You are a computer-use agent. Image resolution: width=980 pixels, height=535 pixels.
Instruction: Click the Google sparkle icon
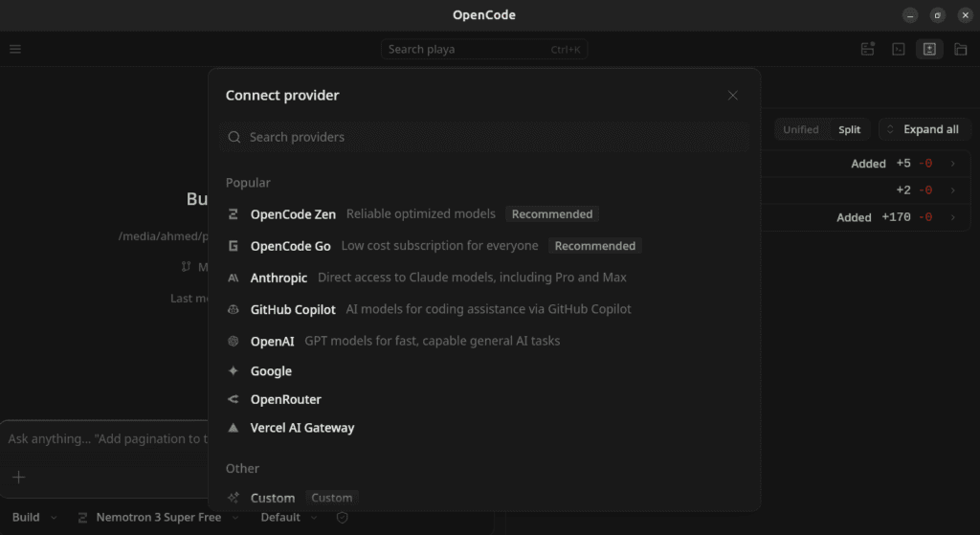click(x=234, y=371)
